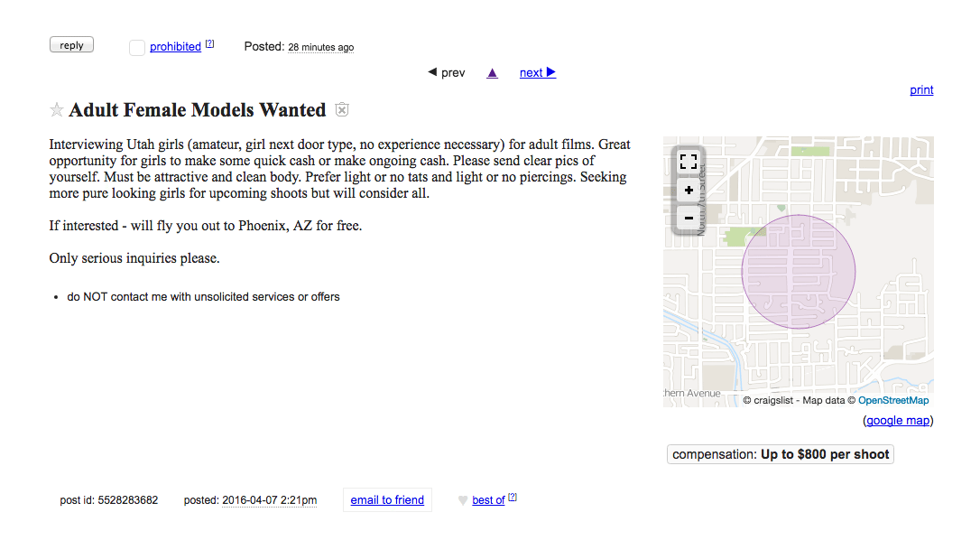Nominate post via best of link
The height and width of the screenshot is (559, 980).
pos(488,500)
